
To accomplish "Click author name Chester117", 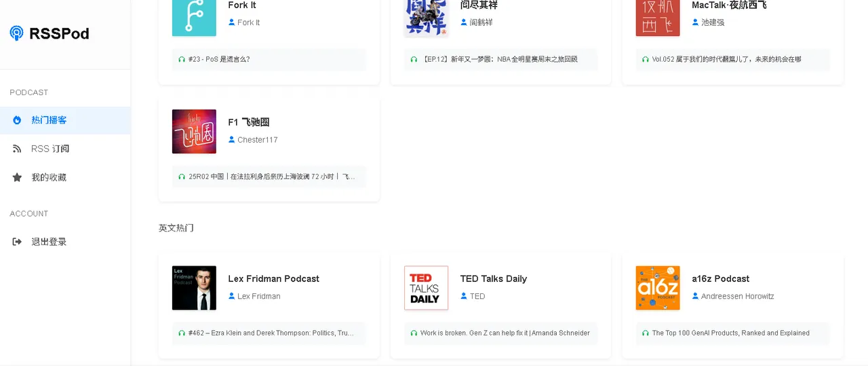I will click(x=258, y=140).
